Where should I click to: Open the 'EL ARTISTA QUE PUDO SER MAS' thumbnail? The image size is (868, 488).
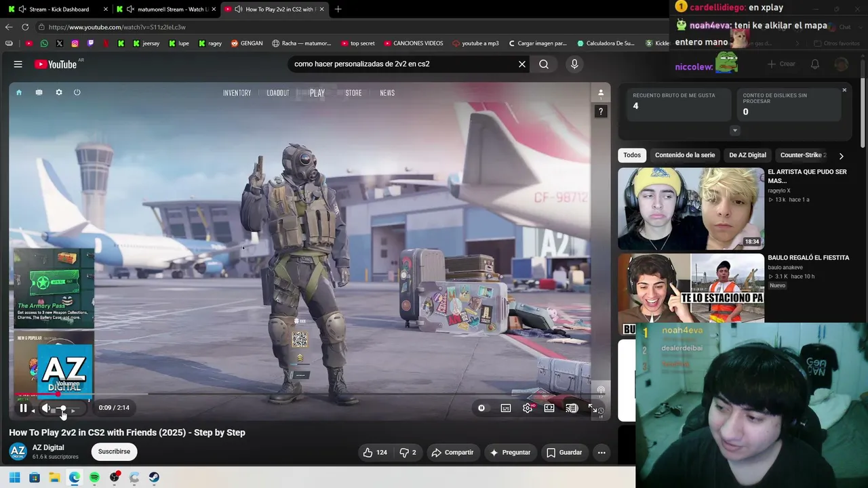691,209
